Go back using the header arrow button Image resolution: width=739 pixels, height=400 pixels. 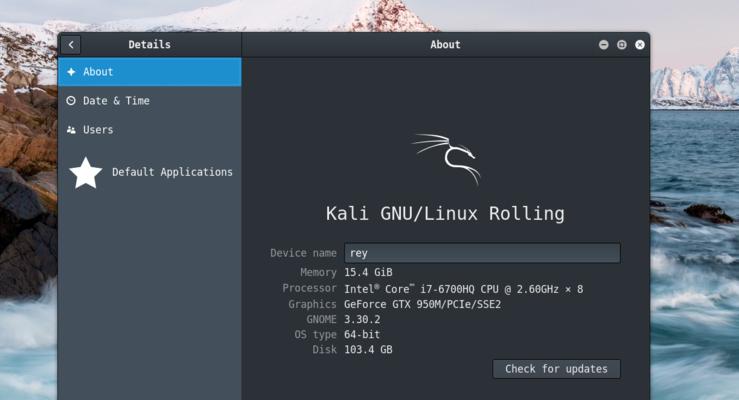(71, 45)
